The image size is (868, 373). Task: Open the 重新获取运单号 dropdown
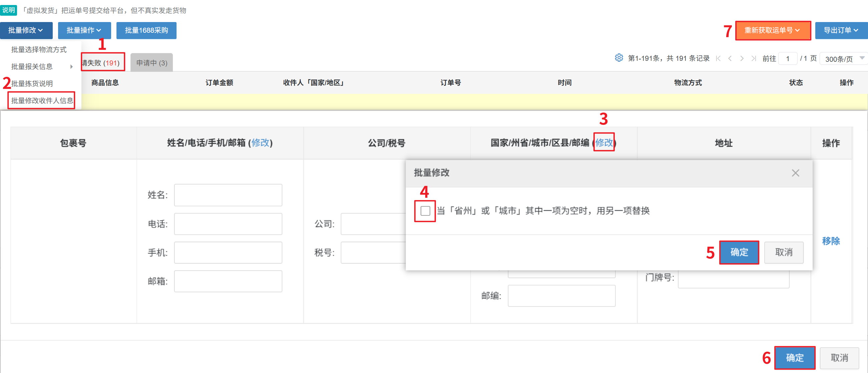coord(773,30)
